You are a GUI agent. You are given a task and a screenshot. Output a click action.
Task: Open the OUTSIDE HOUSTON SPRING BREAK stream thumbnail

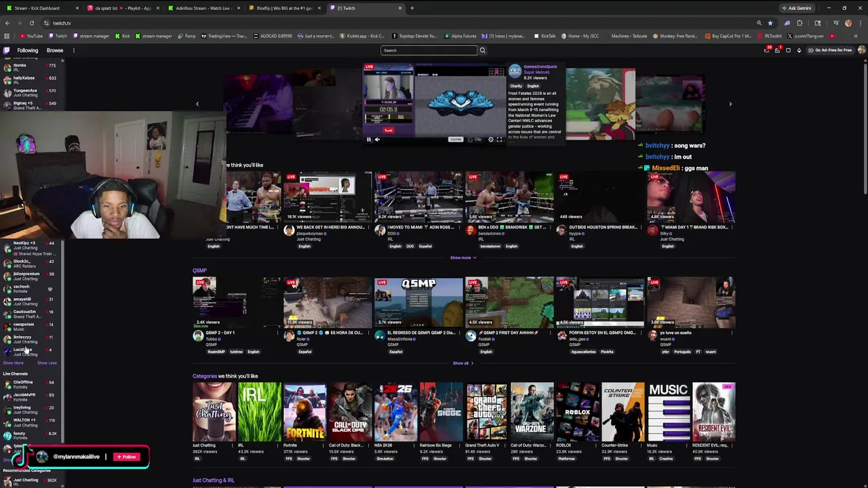click(x=600, y=197)
